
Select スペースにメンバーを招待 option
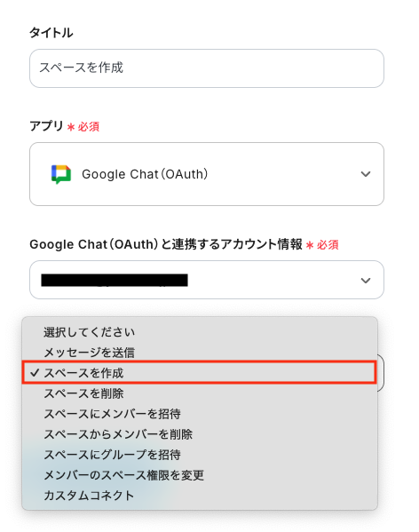pos(200,414)
